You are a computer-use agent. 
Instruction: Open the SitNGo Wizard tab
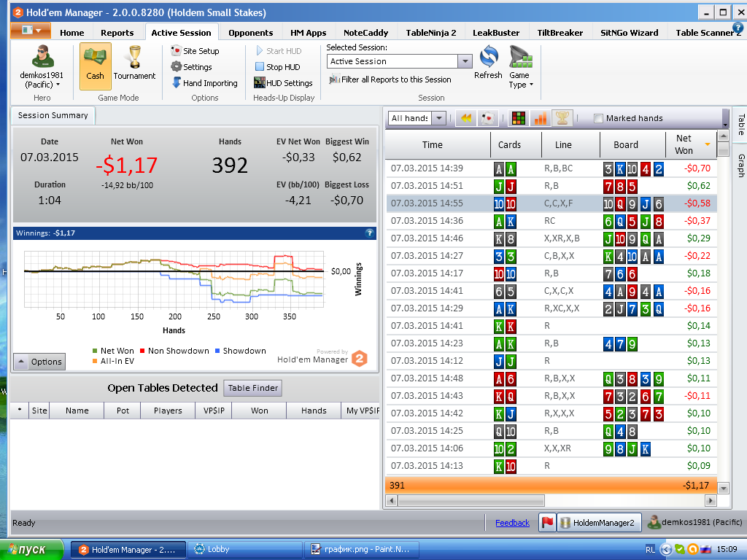pyautogui.click(x=629, y=32)
